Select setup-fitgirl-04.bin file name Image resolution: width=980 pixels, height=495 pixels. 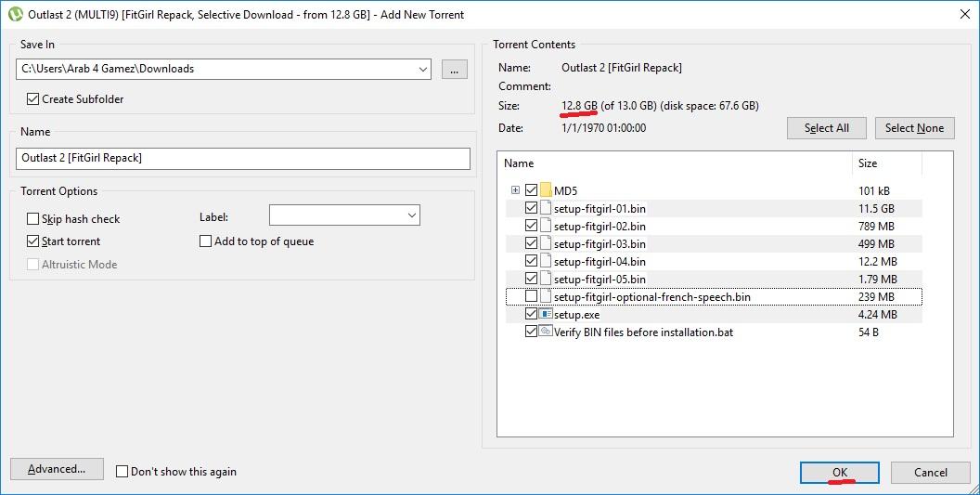(600, 261)
